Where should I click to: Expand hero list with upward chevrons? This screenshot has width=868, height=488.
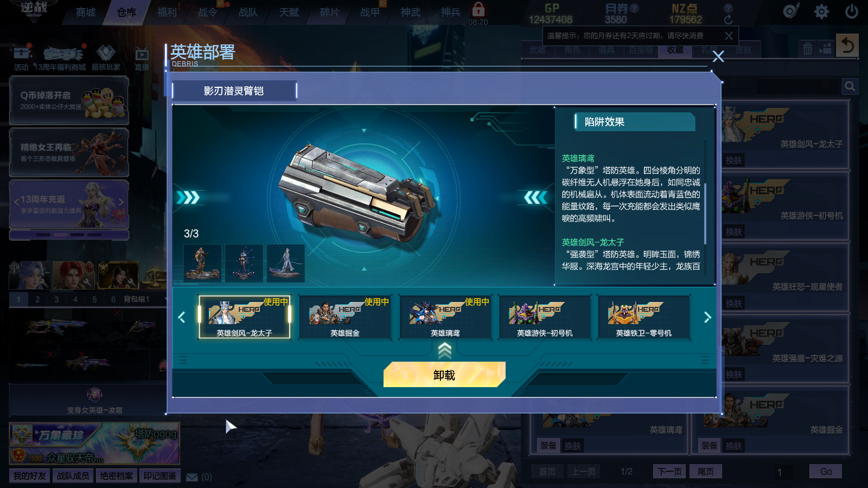pyautogui.click(x=445, y=351)
